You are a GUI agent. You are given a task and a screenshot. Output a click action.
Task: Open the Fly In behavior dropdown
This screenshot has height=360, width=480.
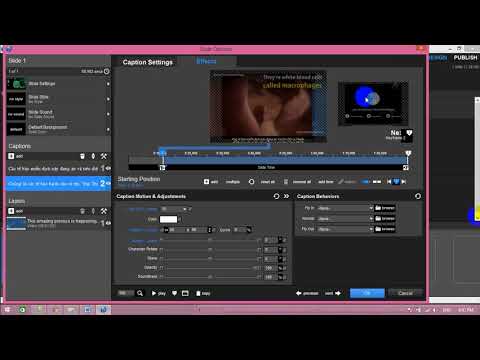[x=345, y=208]
